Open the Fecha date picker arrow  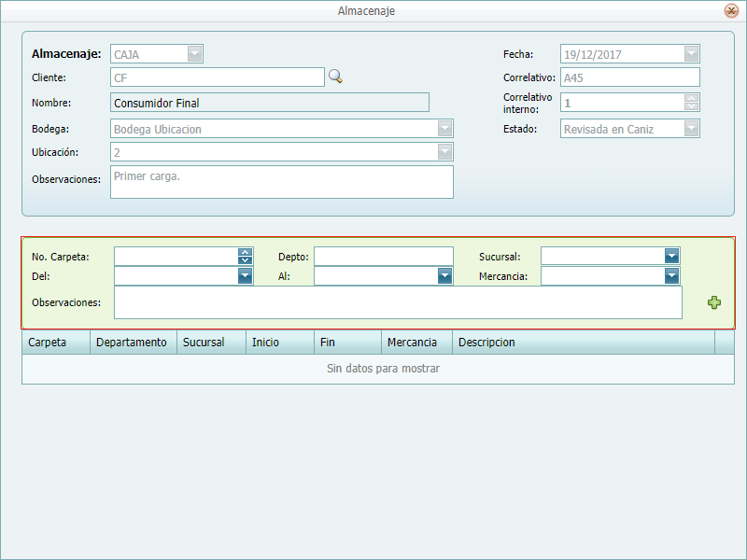[x=691, y=54]
